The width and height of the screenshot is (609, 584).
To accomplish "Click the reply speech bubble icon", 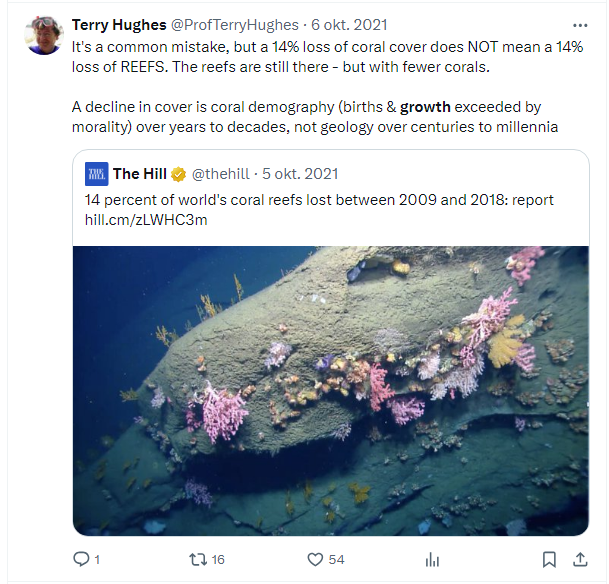I will pyautogui.click(x=81, y=559).
